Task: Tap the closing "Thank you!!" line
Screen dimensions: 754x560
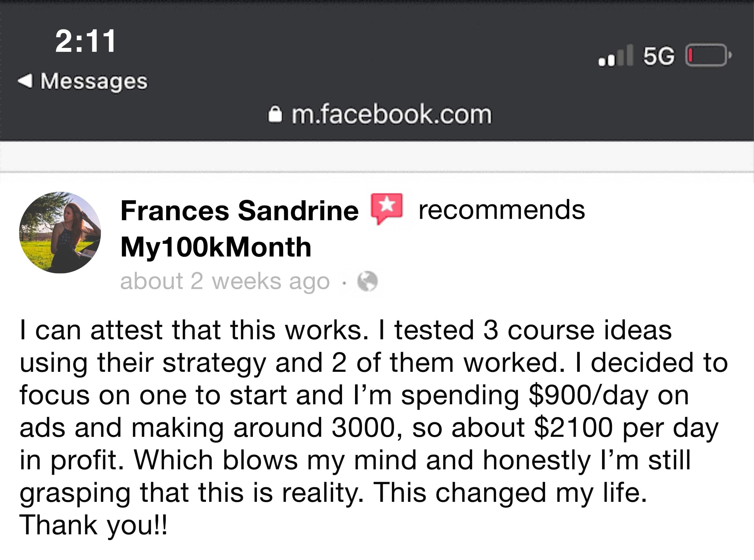Action: click(x=93, y=525)
